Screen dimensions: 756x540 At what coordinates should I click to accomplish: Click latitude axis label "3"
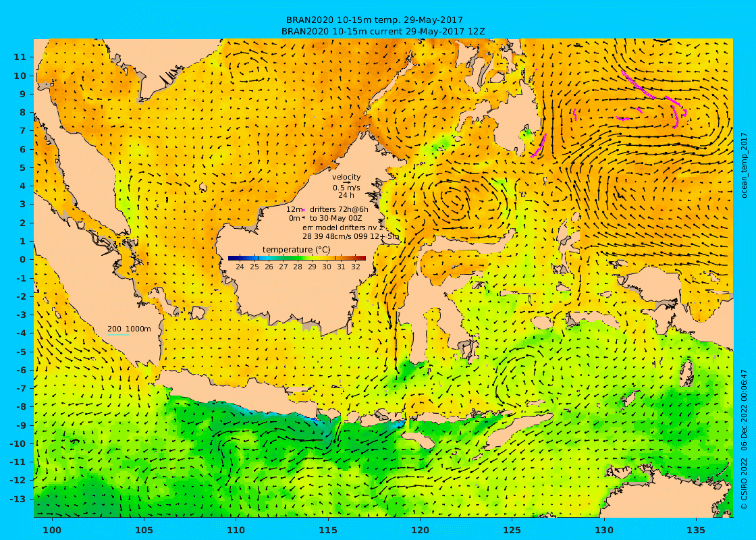[x=23, y=205]
